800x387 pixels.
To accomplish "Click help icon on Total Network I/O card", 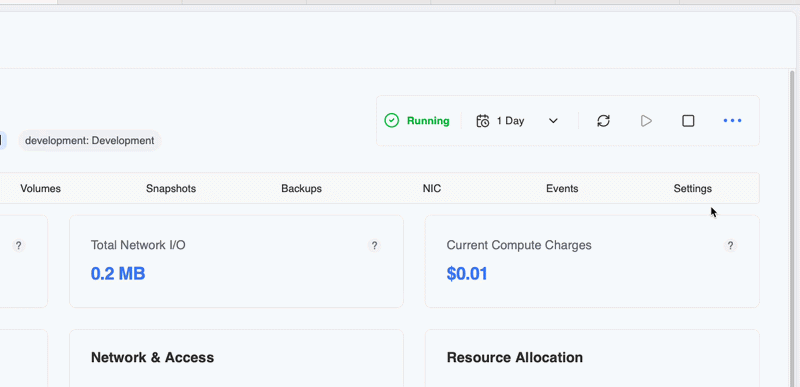I will pyautogui.click(x=374, y=246).
